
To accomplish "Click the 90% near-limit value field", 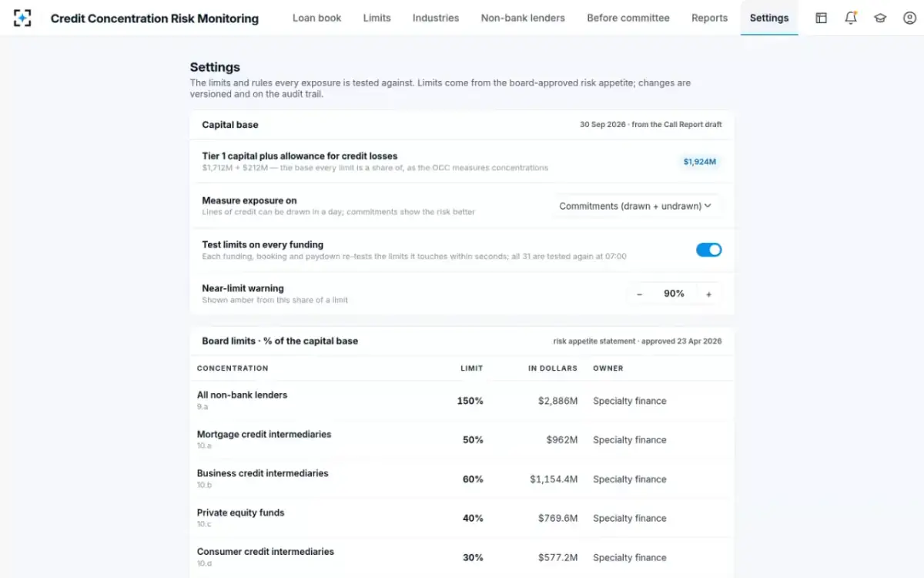I will point(674,294).
